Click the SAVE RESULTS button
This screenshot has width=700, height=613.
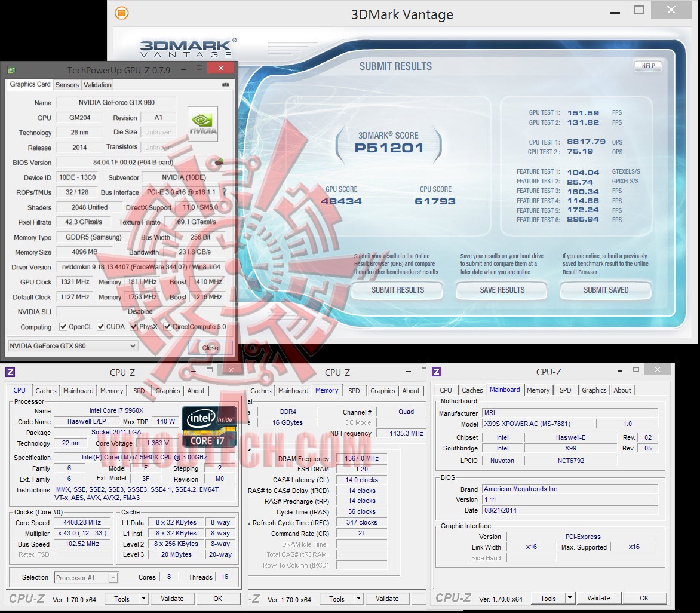(x=502, y=290)
